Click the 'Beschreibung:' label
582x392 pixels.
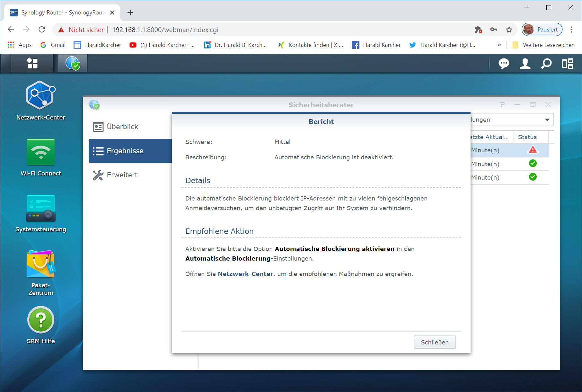206,157
